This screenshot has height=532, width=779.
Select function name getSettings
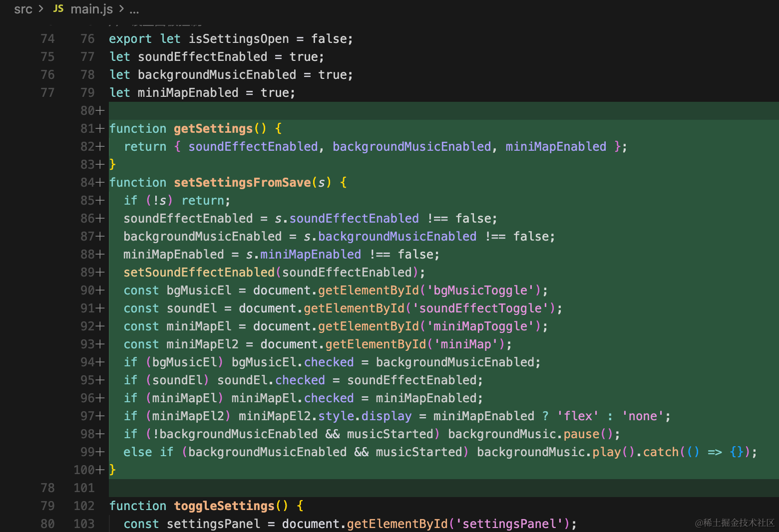click(213, 129)
